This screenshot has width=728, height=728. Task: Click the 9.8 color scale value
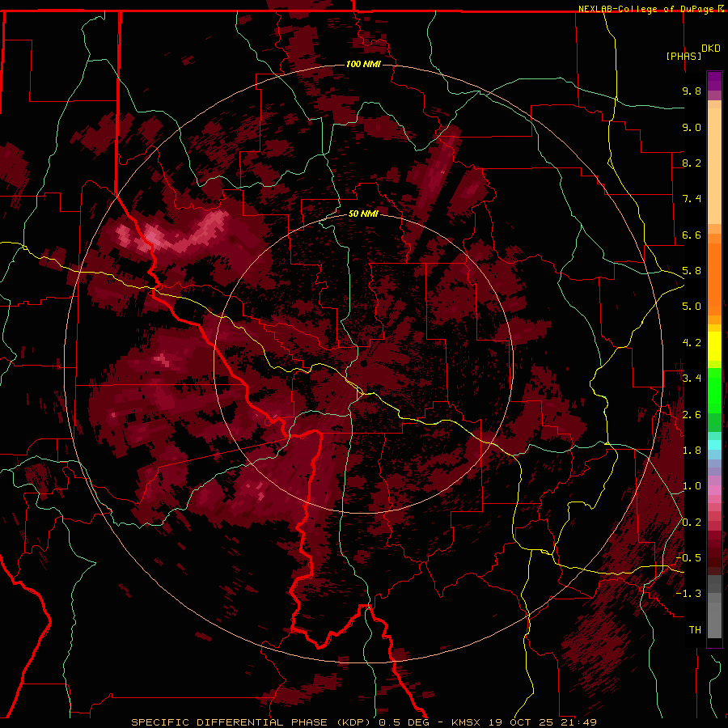coord(692,91)
